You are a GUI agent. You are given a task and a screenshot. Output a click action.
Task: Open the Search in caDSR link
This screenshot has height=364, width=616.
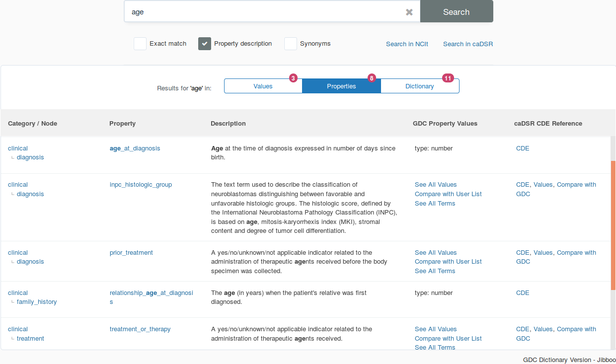coord(467,44)
